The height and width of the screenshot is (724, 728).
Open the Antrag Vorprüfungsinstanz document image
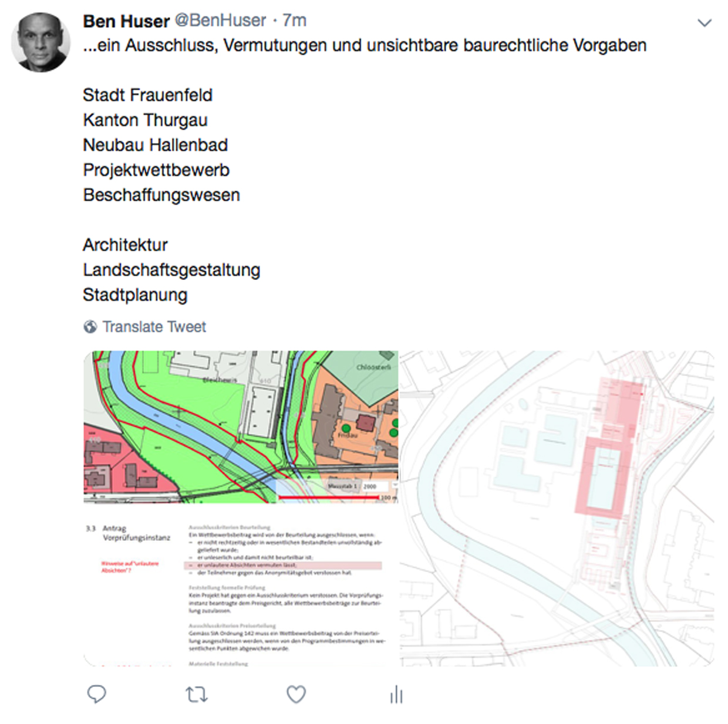point(241,591)
